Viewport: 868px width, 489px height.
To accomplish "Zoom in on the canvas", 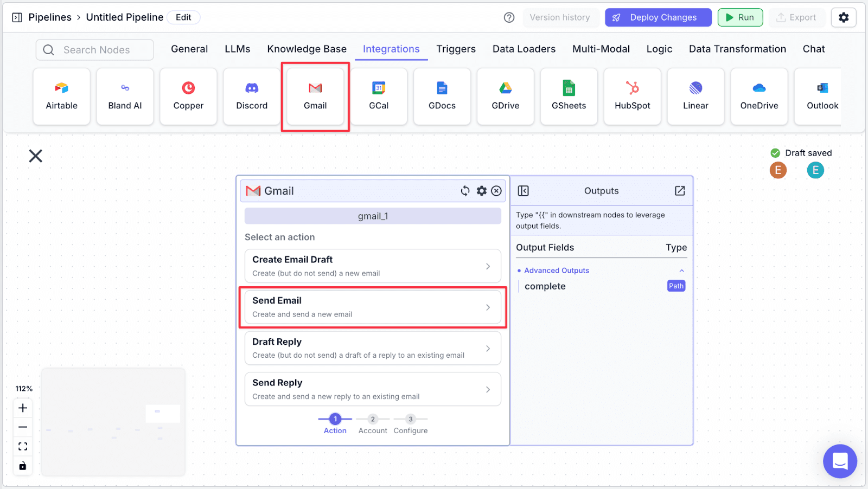I will [x=23, y=408].
